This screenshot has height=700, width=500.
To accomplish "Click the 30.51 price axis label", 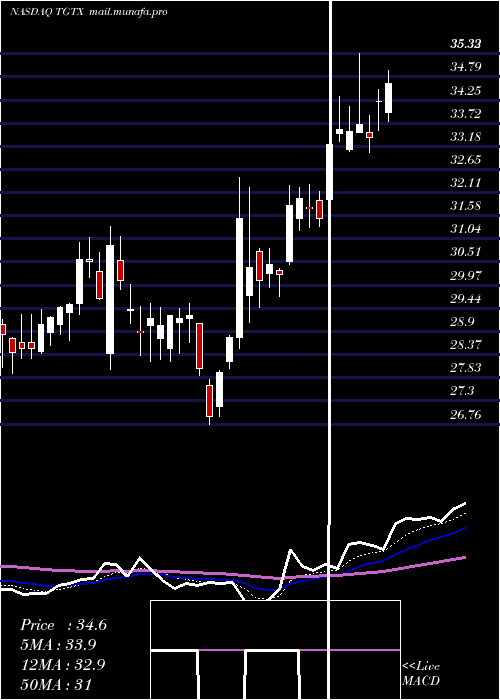I will click(466, 252).
